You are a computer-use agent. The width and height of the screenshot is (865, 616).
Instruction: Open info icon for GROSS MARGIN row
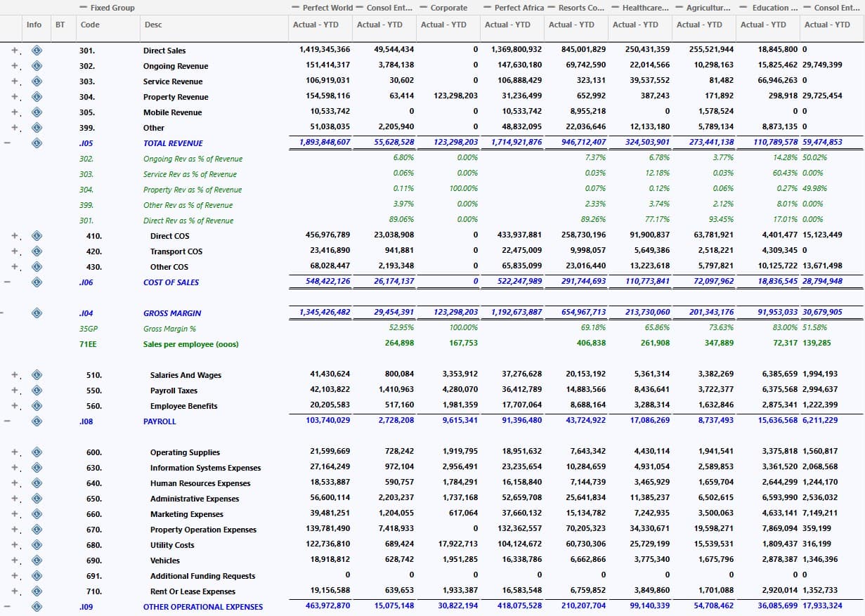click(x=37, y=313)
